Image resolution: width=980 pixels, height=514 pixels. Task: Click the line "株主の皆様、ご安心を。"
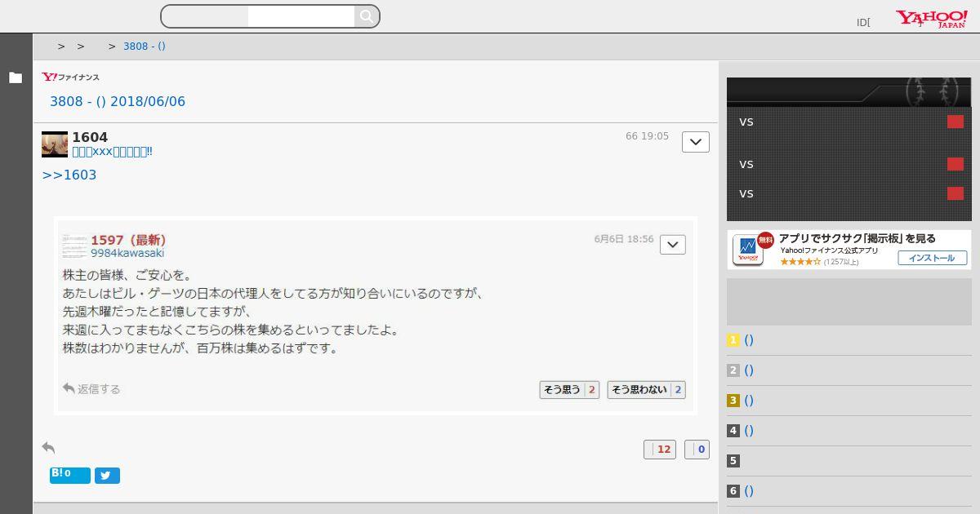point(127,275)
